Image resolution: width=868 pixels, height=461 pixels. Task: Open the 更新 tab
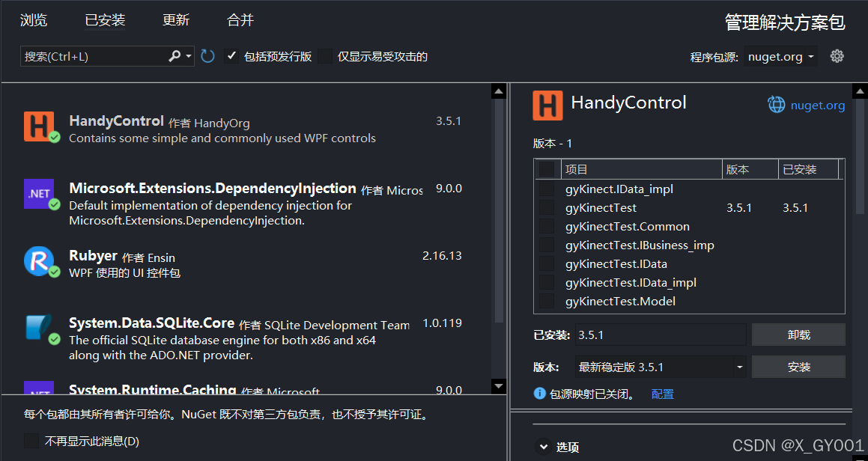175,20
